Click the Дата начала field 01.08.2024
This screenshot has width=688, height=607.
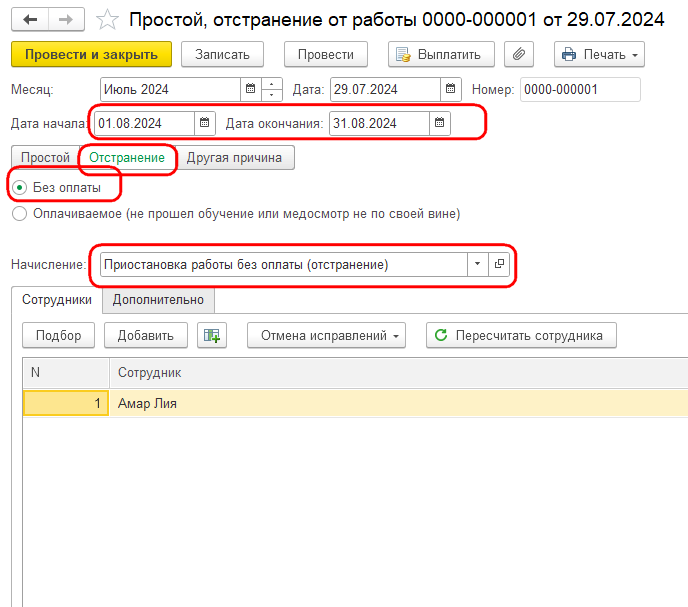pos(144,123)
